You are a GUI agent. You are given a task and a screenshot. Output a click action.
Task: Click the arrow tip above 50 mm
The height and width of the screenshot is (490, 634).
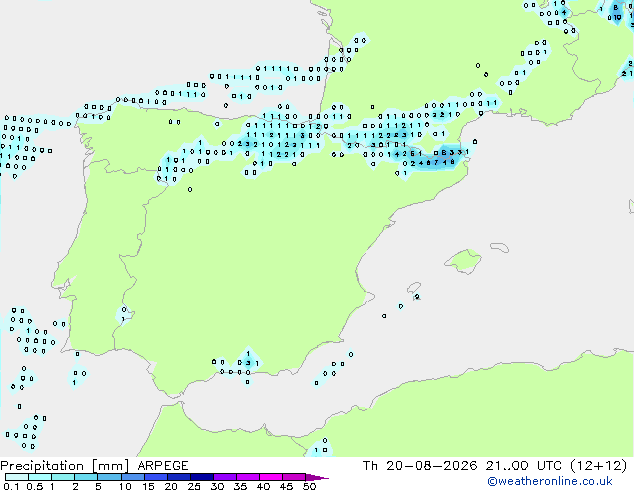pos(317,477)
